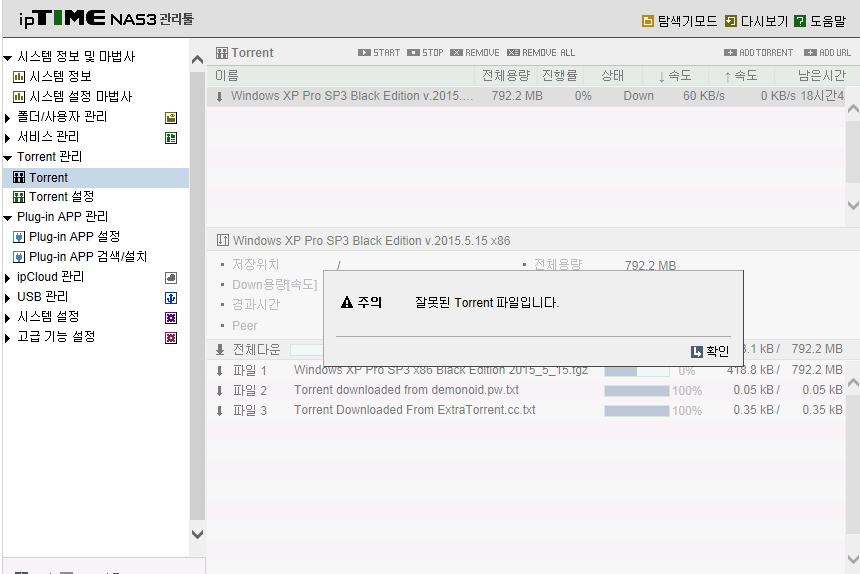Image resolution: width=860 pixels, height=574 pixels.
Task: Click 다시보기 refresh link
Action: click(756, 21)
